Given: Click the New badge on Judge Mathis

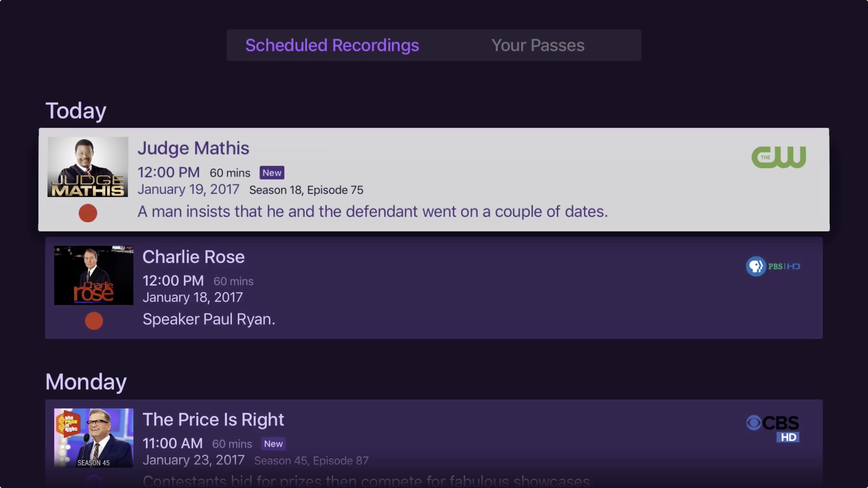Looking at the screenshot, I should pyautogui.click(x=272, y=173).
